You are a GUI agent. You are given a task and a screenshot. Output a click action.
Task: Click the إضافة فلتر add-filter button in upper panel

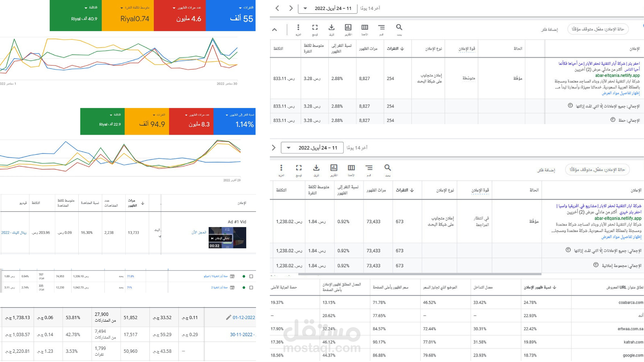click(549, 29)
